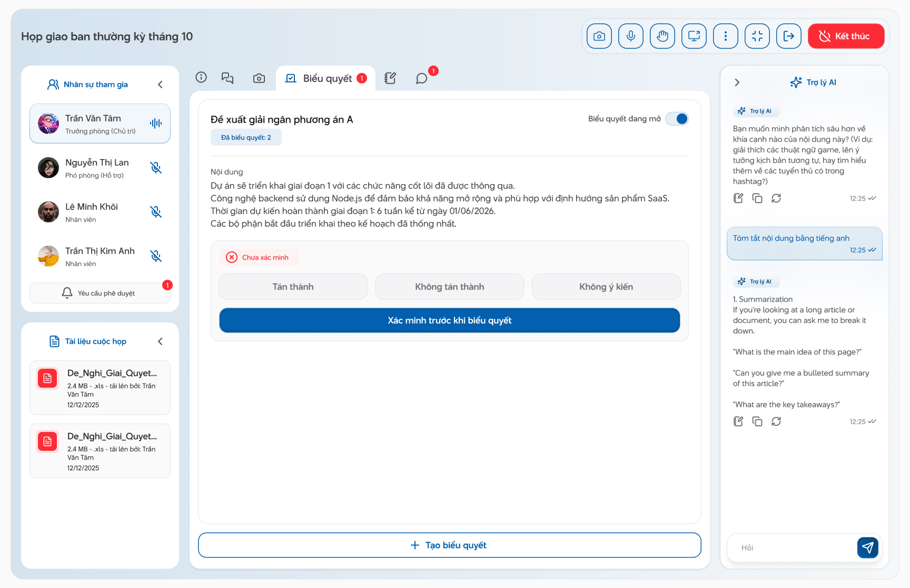This screenshot has width=910, height=588.
Task: Open first De_Nghi_Giai_Quyet document
Action: coord(100,388)
